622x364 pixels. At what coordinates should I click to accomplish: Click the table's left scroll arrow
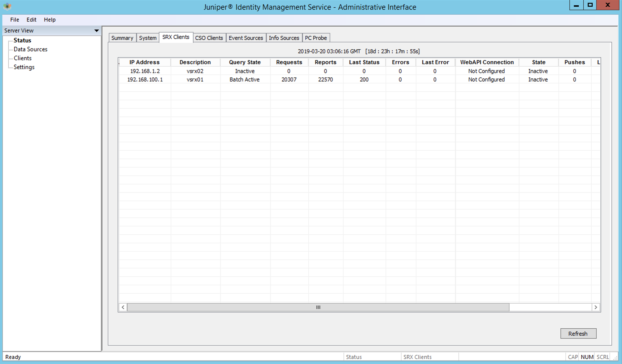click(123, 307)
